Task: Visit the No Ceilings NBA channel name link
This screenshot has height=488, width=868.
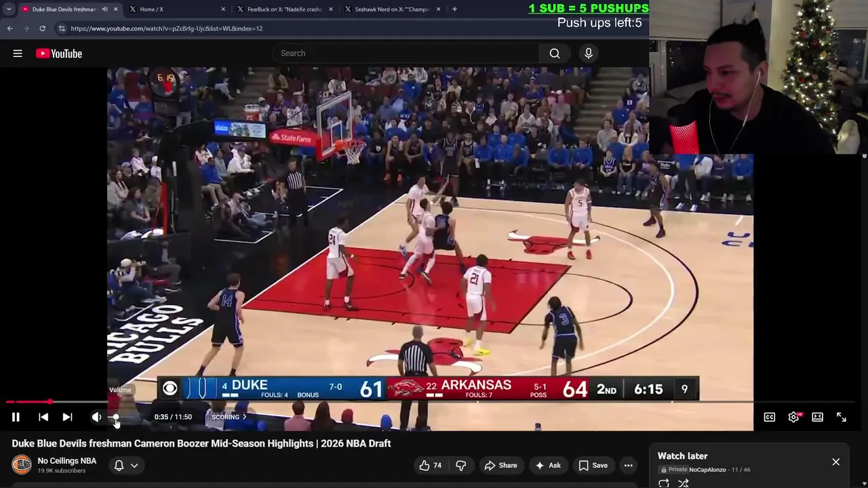Action: click(x=67, y=461)
